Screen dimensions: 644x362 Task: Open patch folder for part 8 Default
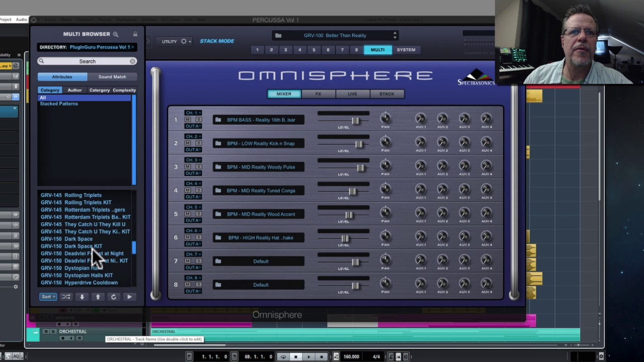point(218,285)
